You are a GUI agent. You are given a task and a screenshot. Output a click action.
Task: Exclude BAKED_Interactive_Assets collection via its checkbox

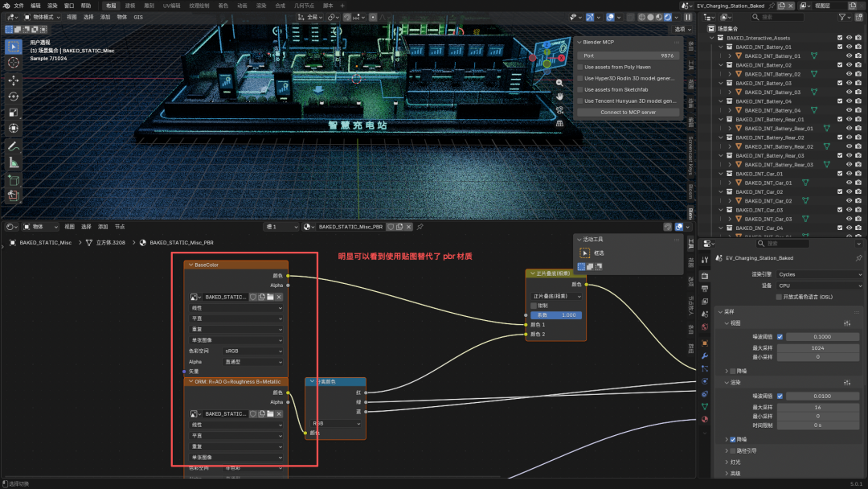tap(840, 39)
